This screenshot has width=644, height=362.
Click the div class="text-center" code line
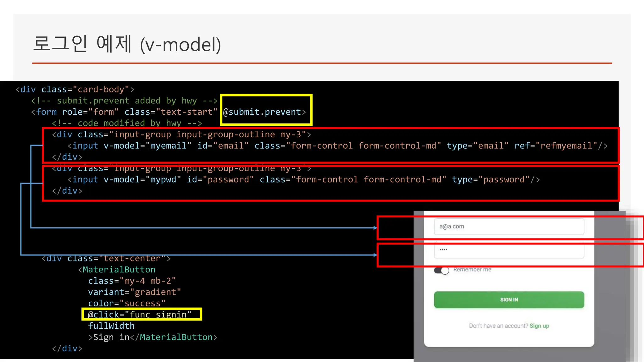click(x=106, y=259)
